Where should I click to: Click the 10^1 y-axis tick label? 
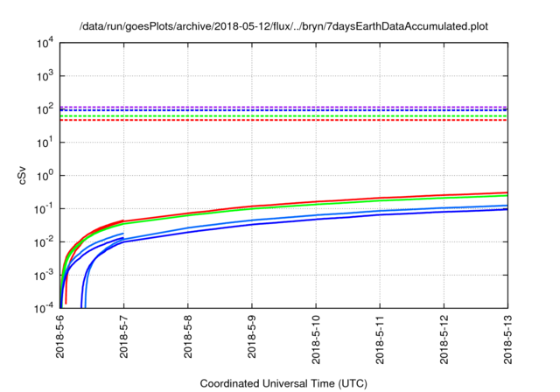click(45, 143)
